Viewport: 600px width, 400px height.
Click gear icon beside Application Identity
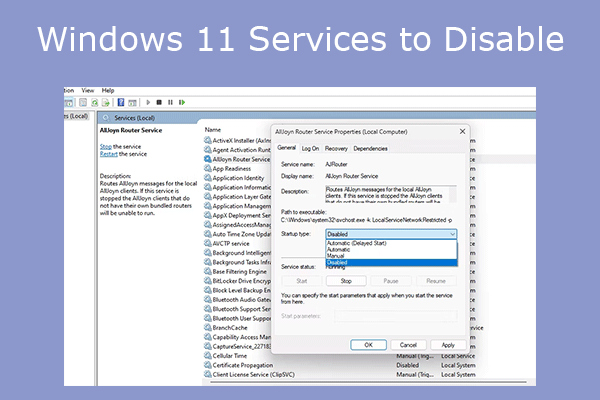click(x=208, y=178)
